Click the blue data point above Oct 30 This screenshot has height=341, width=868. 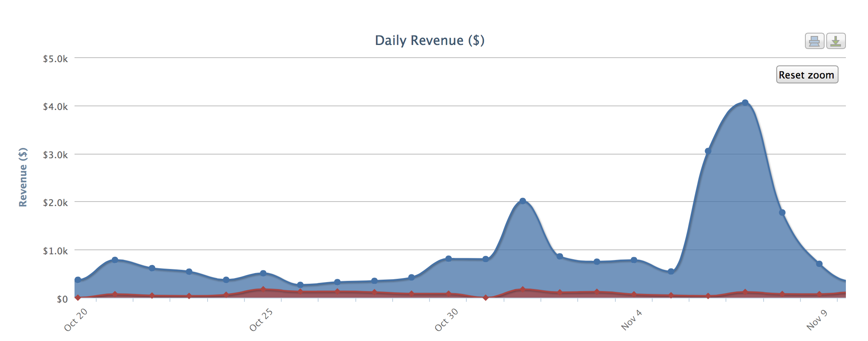448,258
